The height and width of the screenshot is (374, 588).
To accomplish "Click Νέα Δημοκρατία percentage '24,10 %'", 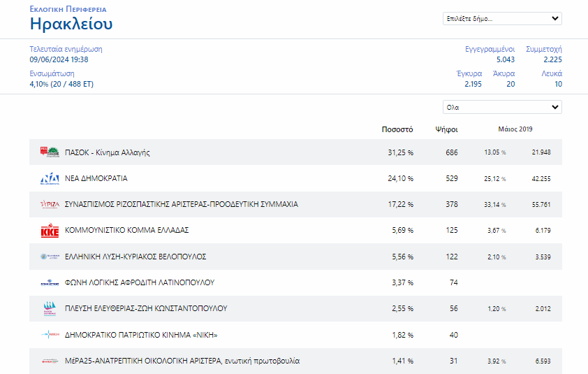I will 401,178.
